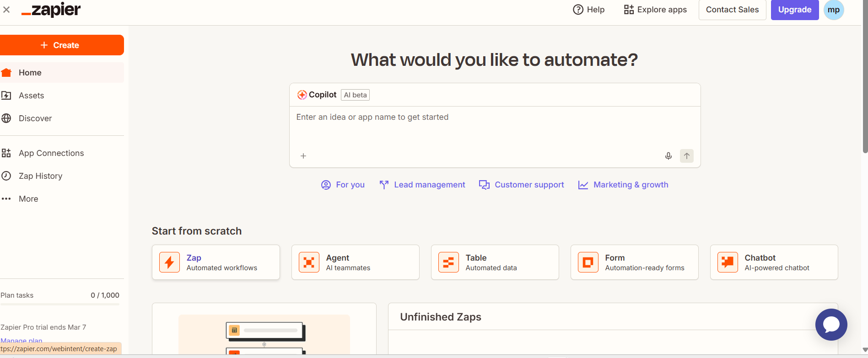The width and height of the screenshot is (868, 358).
Task: Switch to Marketing & growth suggestions
Action: (623, 185)
